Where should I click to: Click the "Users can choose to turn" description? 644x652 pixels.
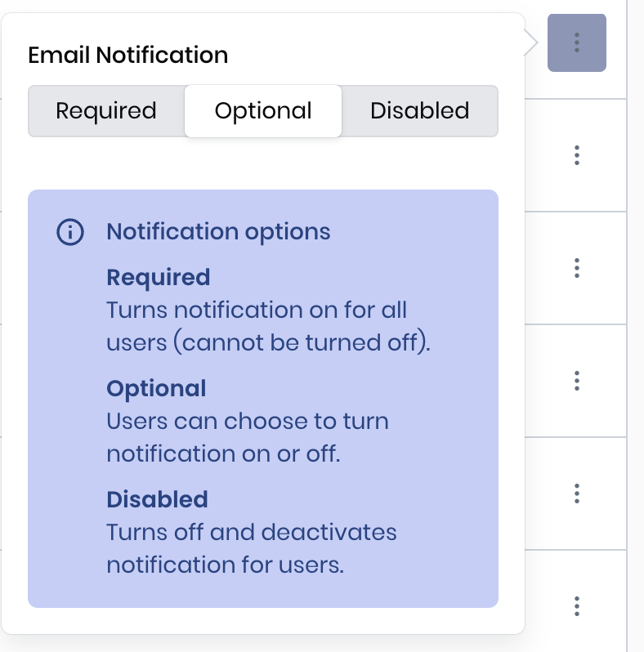coord(248,422)
